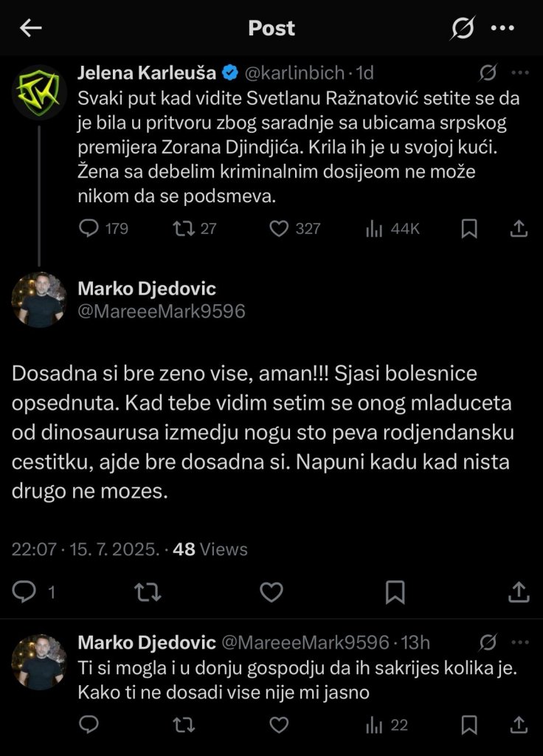View analytics showing 44K on Jelena's post
The image size is (543, 756).
pos(392,229)
